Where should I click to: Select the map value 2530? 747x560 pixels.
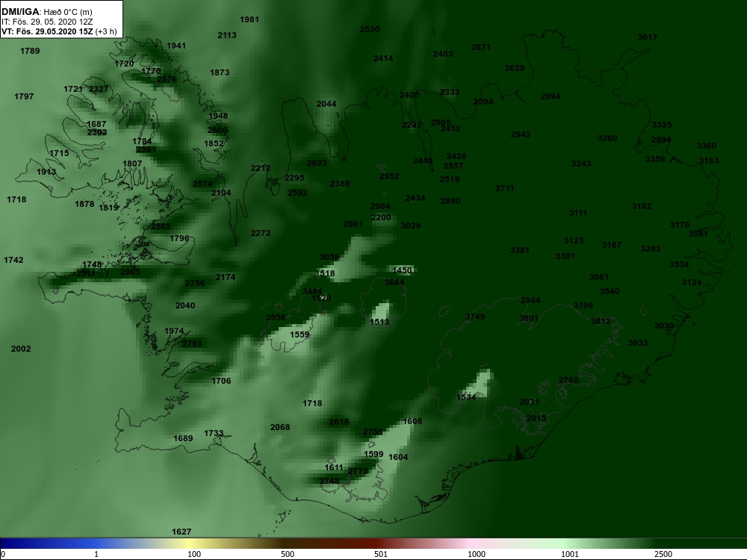(370, 30)
